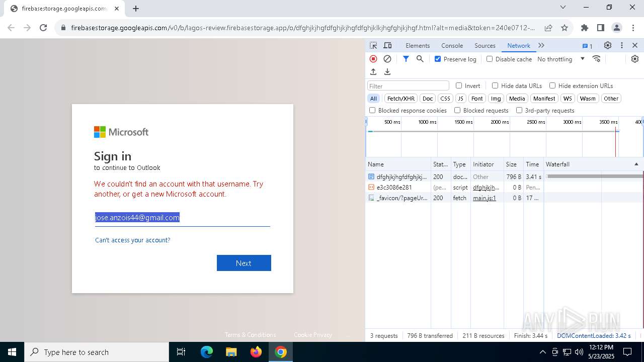Click the browser address bar URL
Image resolution: width=644 pixels, height=362 pixels.
click(x=302, y=28)
